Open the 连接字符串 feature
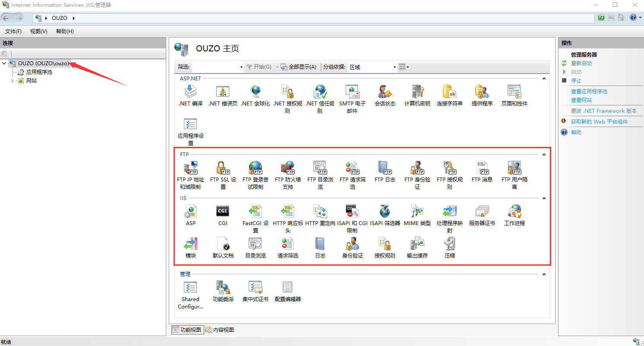644x346 pixels. 449,96
